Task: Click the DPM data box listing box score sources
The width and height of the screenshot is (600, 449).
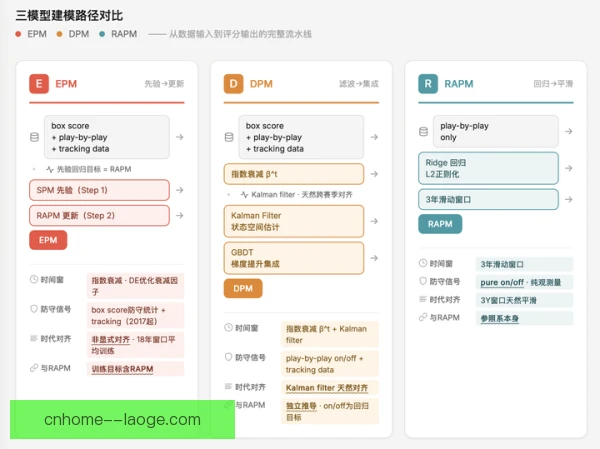Action: tap(301, 137)
